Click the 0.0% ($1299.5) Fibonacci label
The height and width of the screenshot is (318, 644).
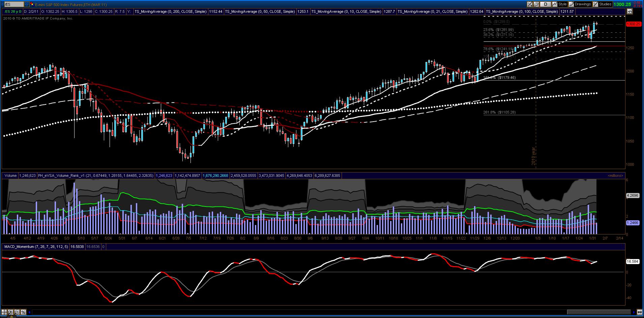pyautogui.click(x=496, y=22)
